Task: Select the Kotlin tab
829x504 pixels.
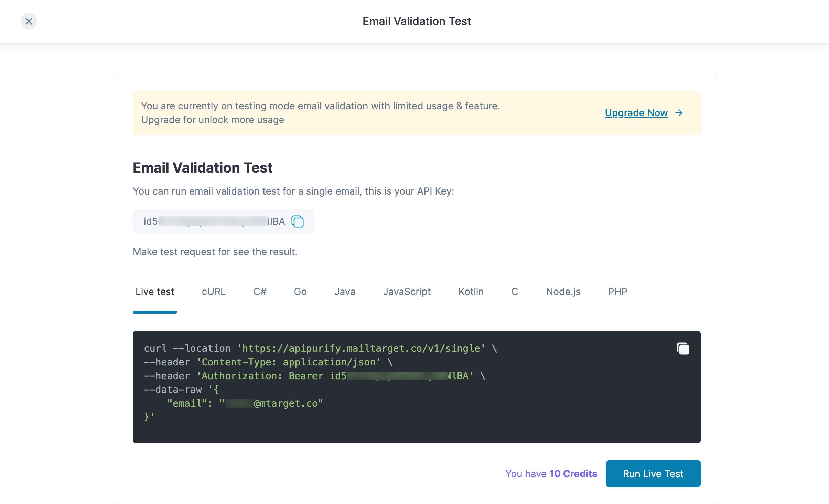Action: click(x=471, y=292)
